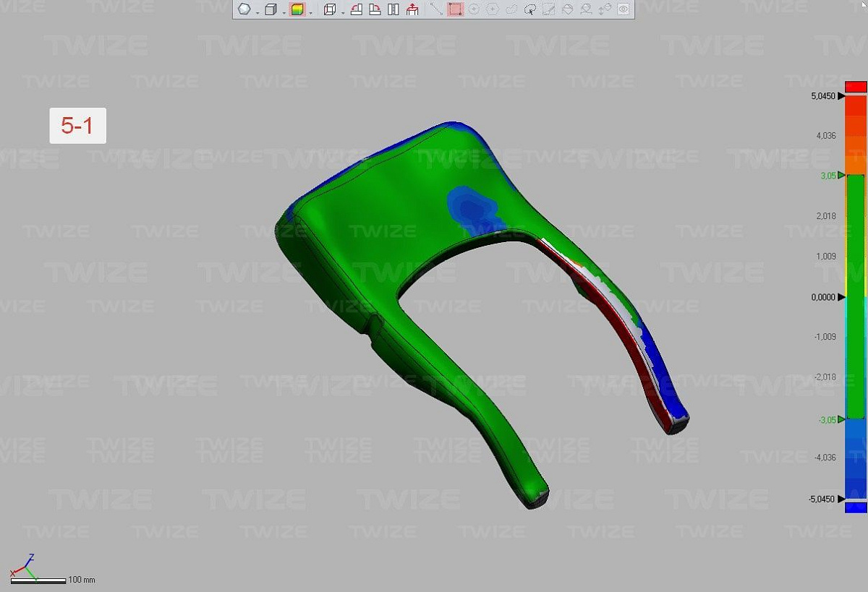The width and height of the screenshot is (868, 592).
Task: Click the -4,036 scale value
Action: 824,458
